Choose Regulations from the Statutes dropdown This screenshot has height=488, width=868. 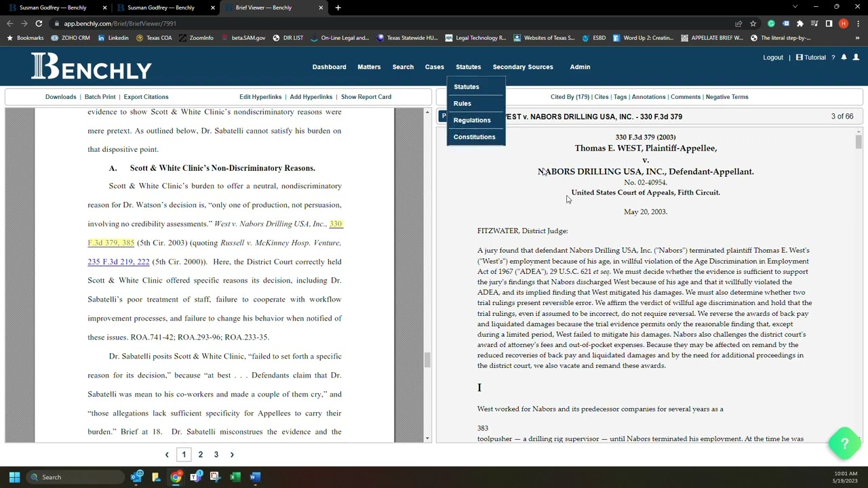[x=472, y=120]
